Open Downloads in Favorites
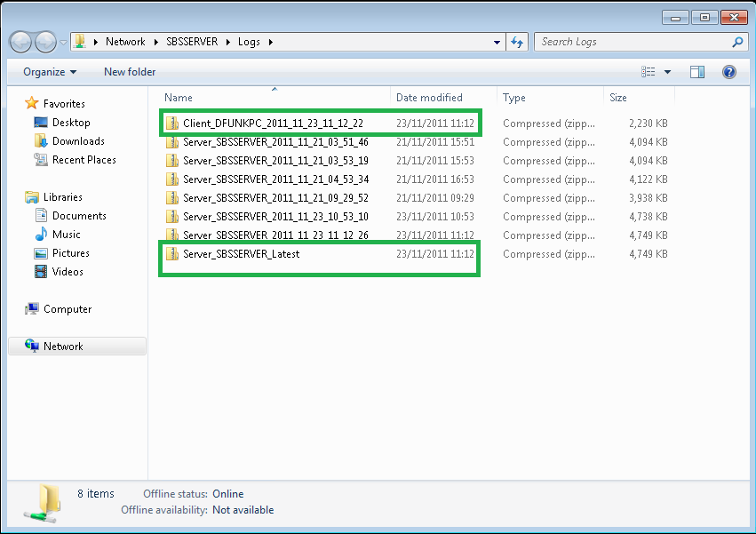This screenshot has height=534, width=756. [78, 141]
